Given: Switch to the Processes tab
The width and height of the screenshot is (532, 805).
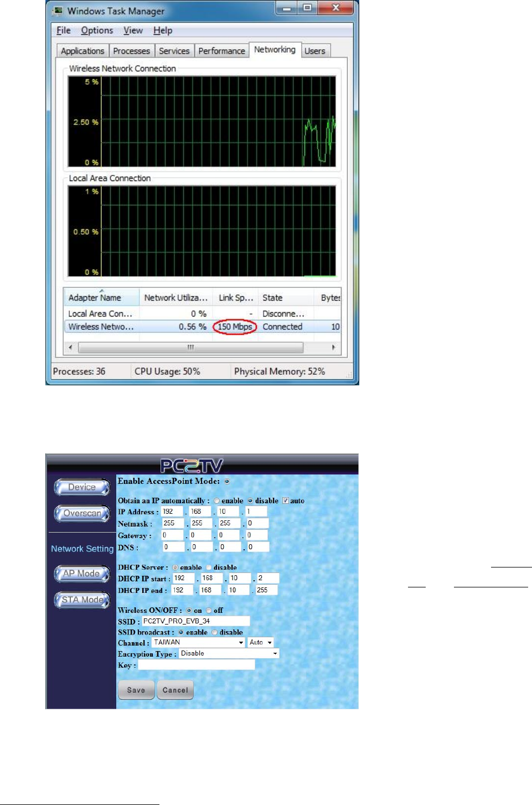Looking at the screenshot, I should 131,51.
